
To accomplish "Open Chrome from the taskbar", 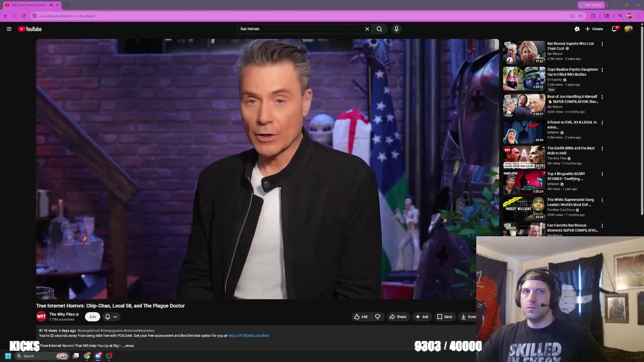I will [87, 356].
